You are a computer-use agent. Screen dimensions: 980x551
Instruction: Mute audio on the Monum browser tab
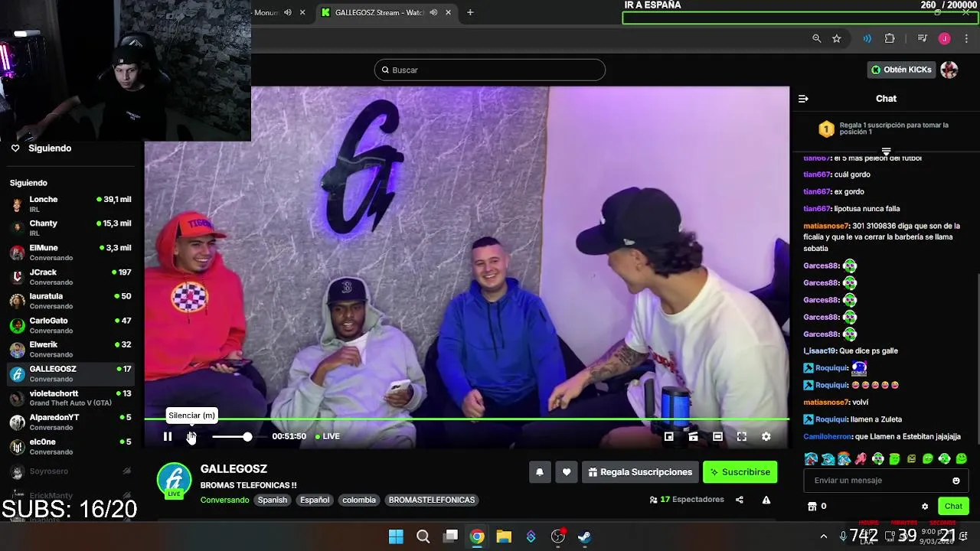click(x=288, y=12)
